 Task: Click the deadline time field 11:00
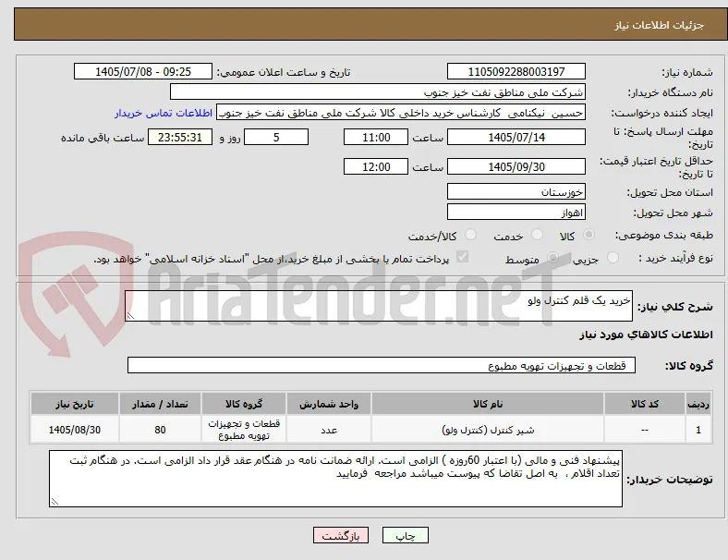pyautogui.click(x=376, y=137)
